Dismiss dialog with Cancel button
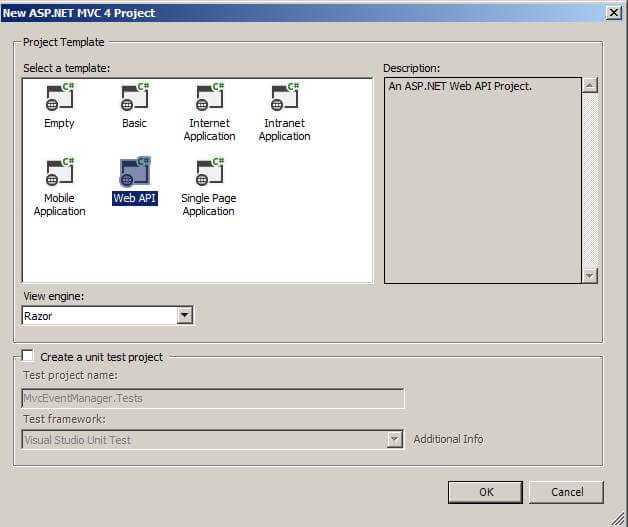 pos(566,492)
